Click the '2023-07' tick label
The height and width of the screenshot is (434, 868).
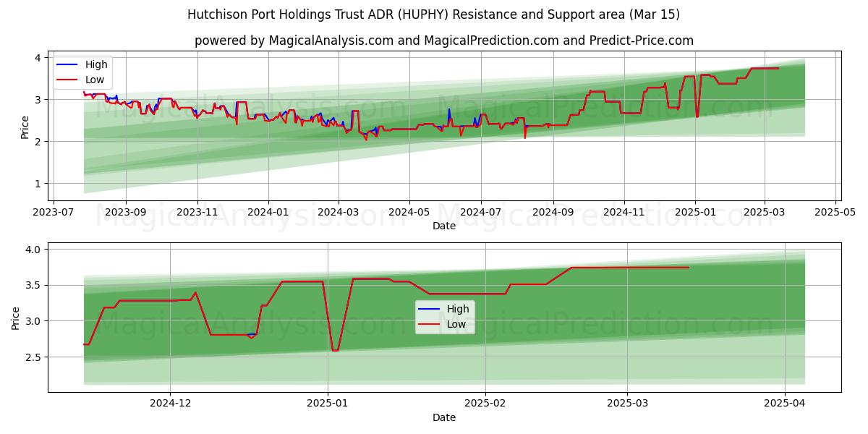54,213
